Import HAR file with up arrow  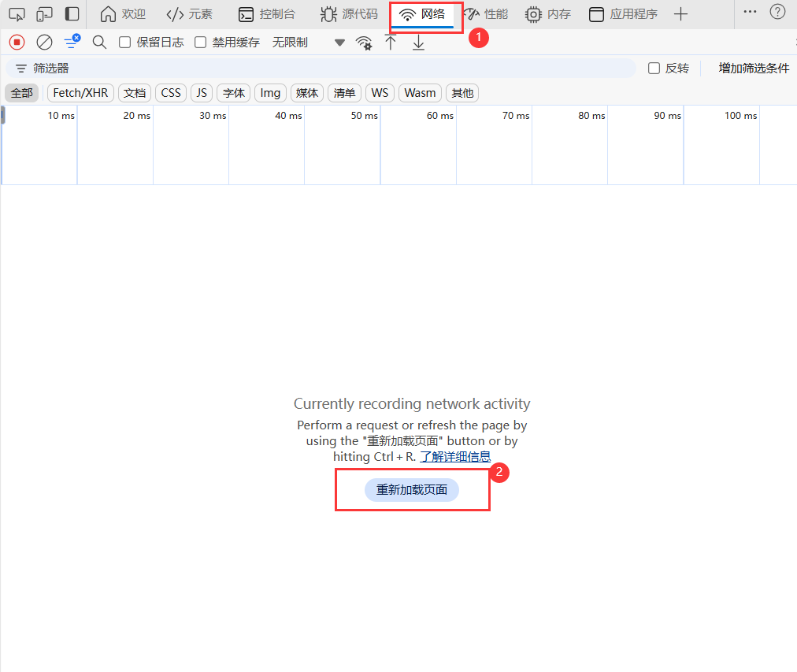click(391, 43)
